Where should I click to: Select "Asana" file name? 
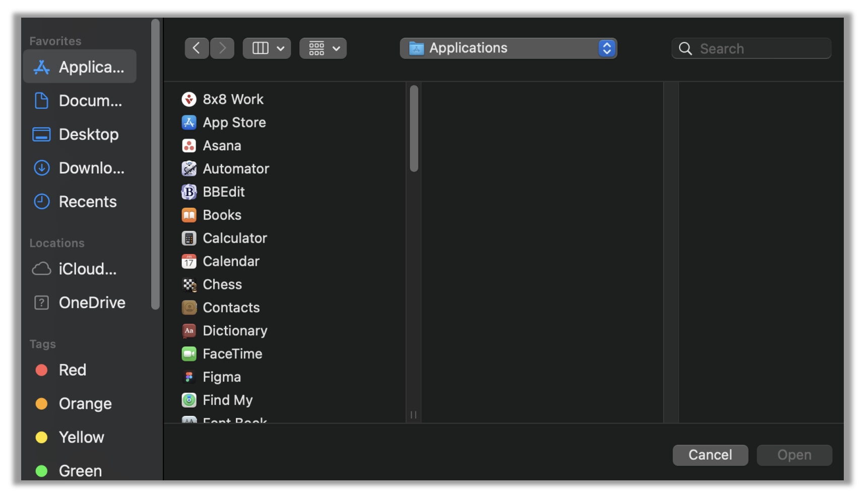pos(222,146)
